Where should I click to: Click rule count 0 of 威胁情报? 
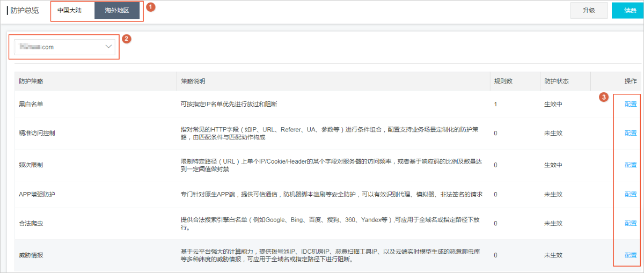coord(495,255)
